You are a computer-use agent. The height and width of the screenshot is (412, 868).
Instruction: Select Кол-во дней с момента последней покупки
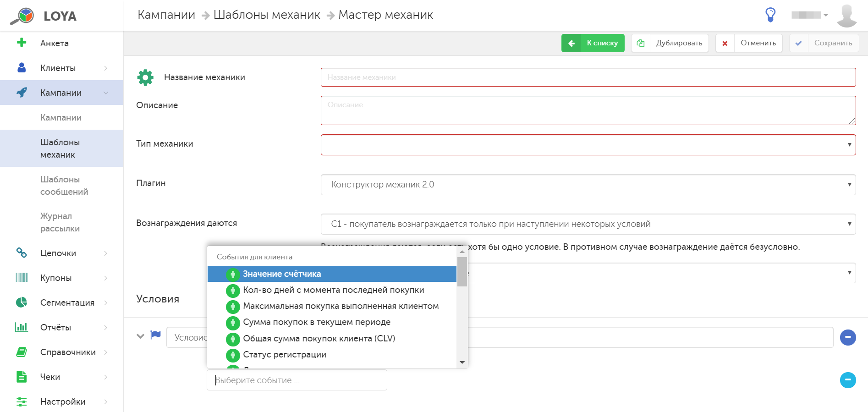click(332, 290)
